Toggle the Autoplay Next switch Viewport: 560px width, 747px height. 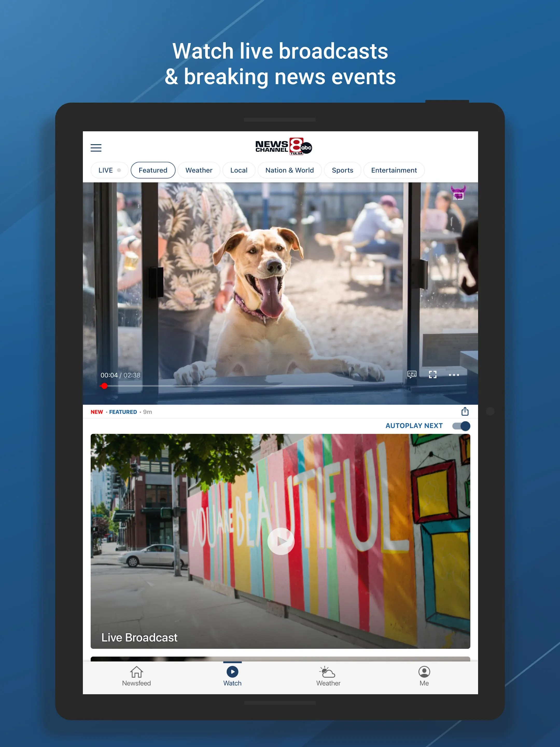(x=461, y=425)
